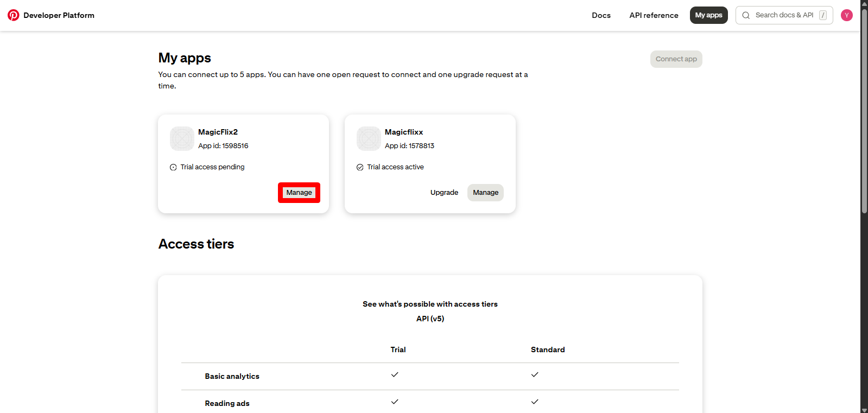Click Trial checkmark in Reading ads row
This screenshot has width=868, height=413.
pyautogui.click(x=395, y=402)
